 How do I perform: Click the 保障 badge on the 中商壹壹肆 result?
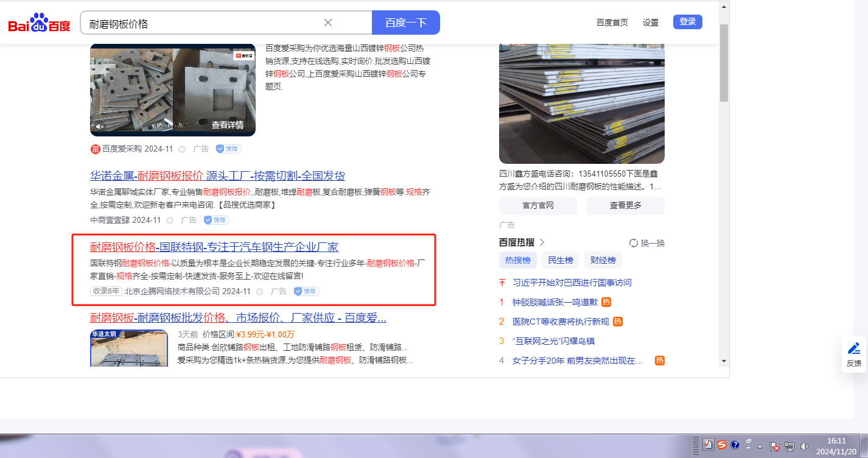coord(216,220)
